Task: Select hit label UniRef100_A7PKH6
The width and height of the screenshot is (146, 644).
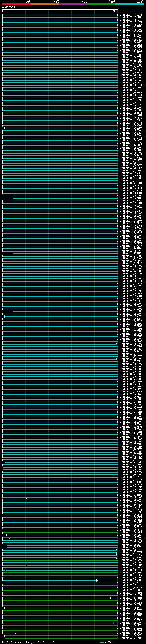Action: pyautogui.click(x=131, y=98)
